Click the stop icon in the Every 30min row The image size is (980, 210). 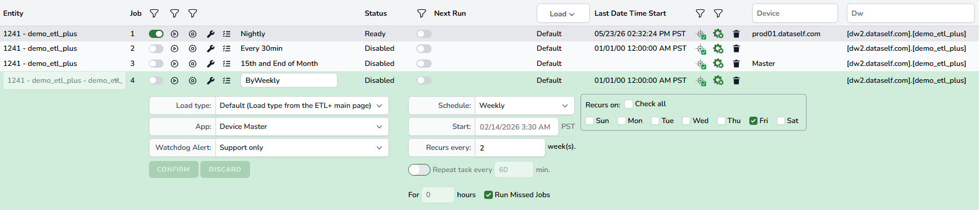click(x=193, y=48)
